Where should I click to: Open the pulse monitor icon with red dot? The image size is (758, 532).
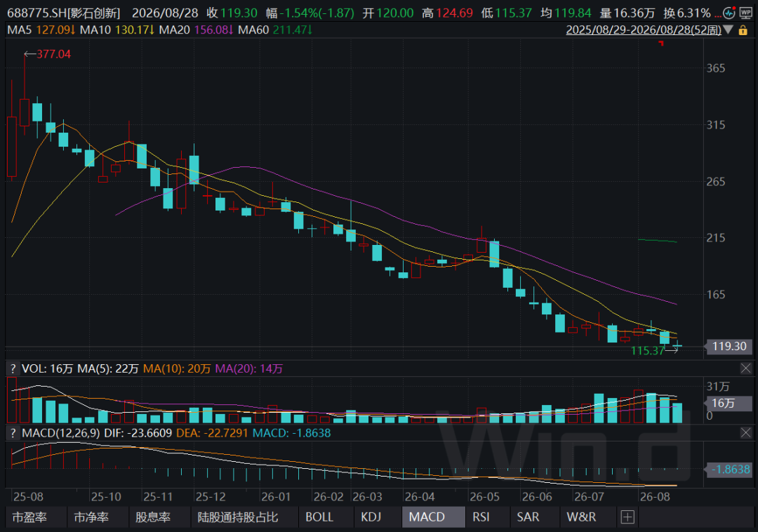pyautogui.click(x=729, y=13)
